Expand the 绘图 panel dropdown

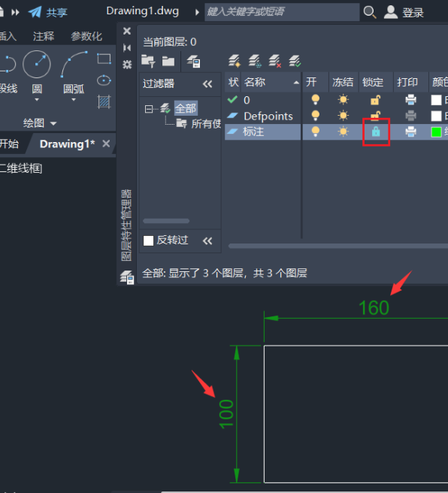point(53,123)
